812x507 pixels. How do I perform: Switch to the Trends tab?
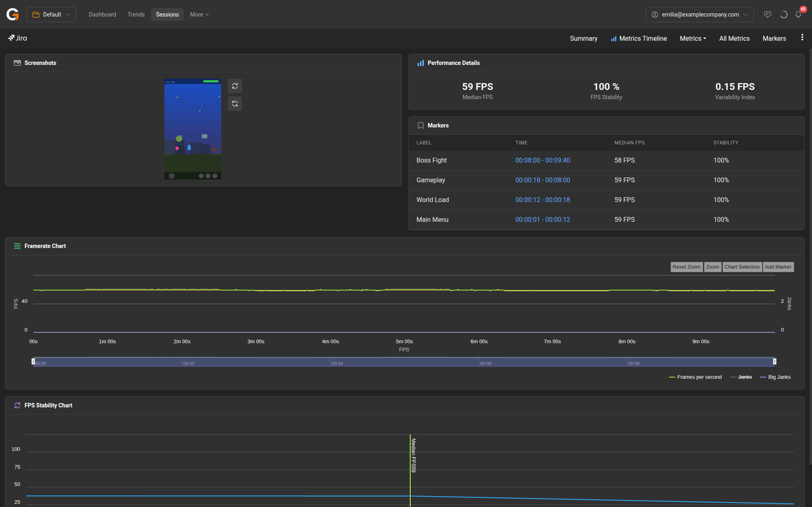click(x=136, y=15)
